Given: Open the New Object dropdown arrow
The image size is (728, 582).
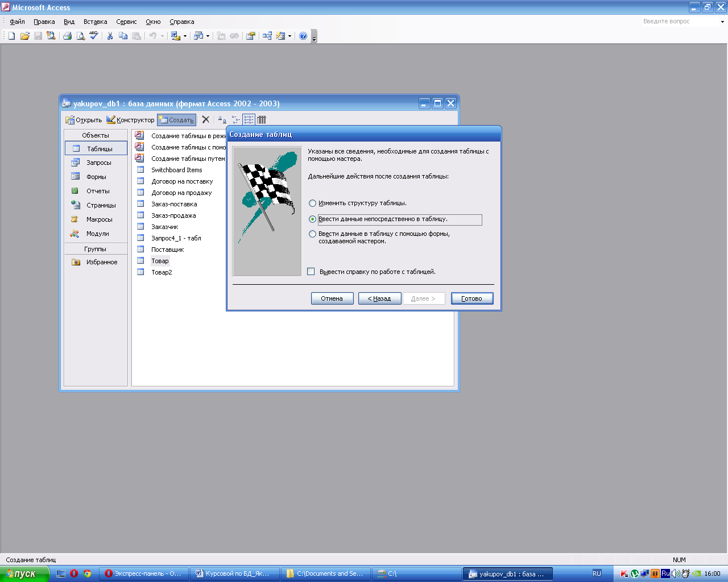Looking at the screenshot, I should pos(290,36).
